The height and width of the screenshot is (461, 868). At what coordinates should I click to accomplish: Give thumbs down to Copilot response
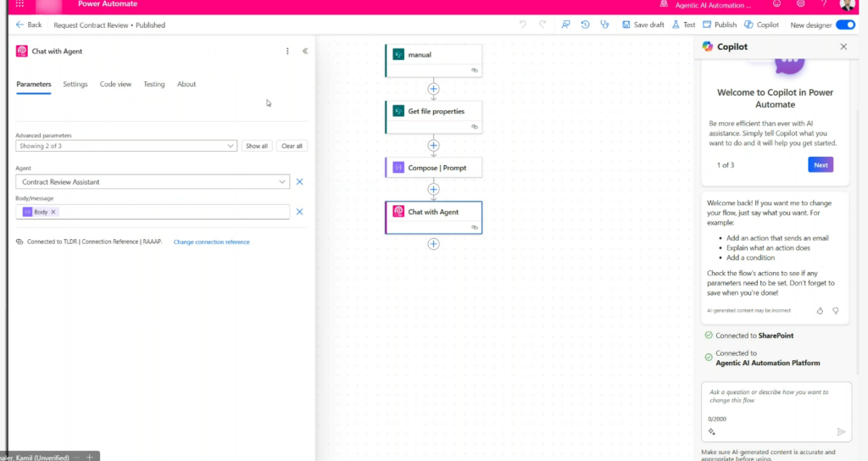point(835,311)
